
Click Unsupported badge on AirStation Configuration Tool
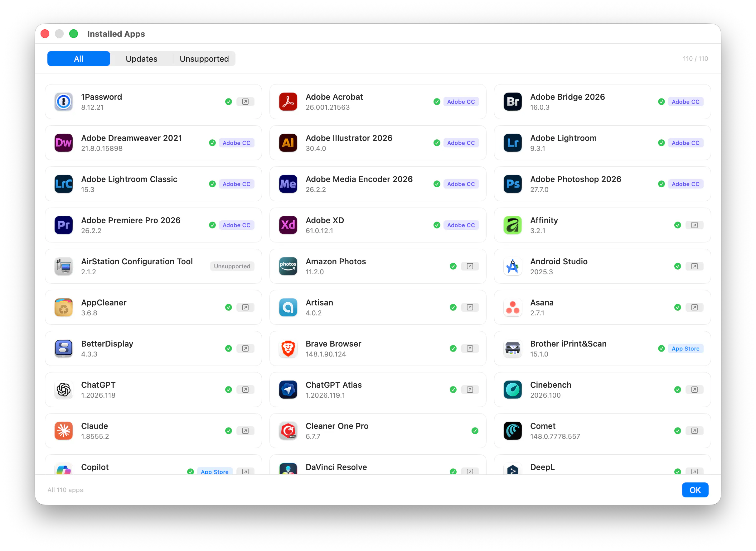(232, 266)
